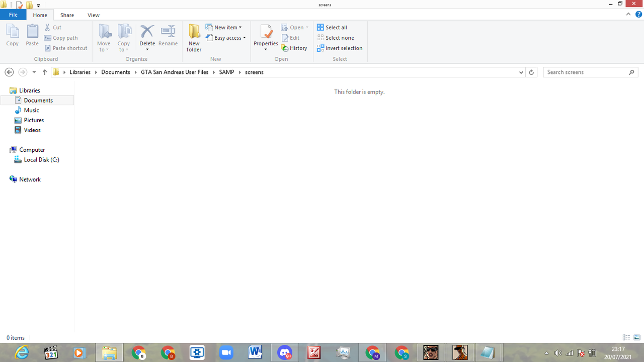Expand the Properties dropdown arrow

[266, 49]
